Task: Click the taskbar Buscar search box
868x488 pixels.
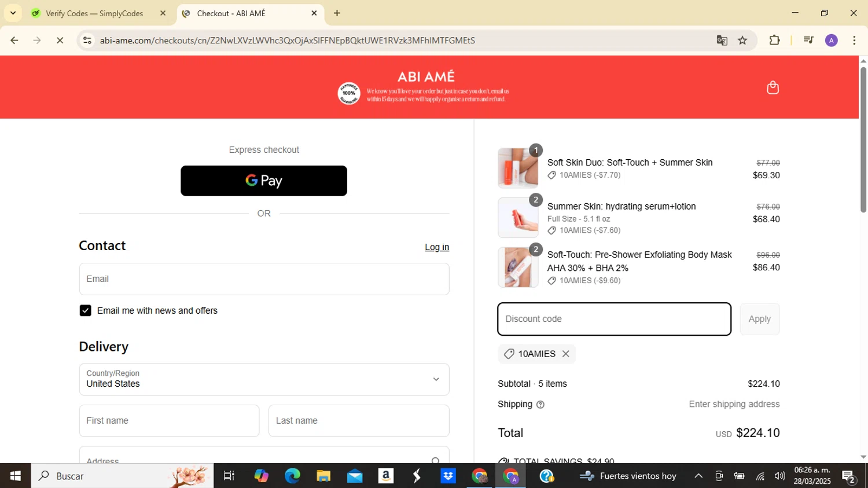Action: click(x=122, y=476)
